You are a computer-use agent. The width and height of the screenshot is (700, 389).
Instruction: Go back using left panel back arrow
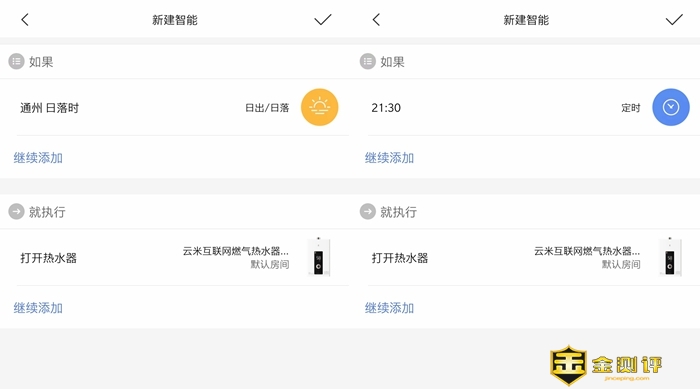pyautogui.click(x=25, y=20)
